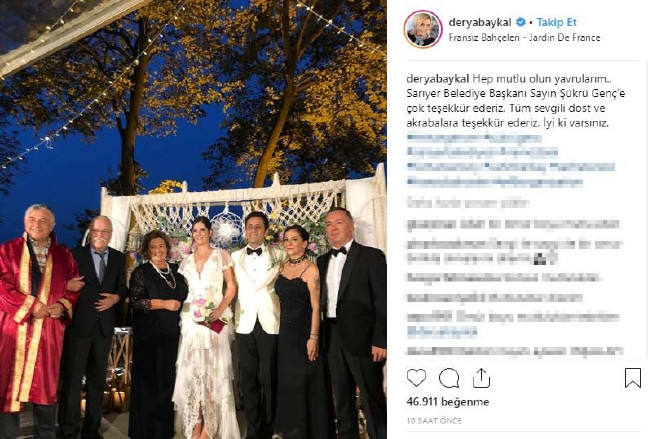Click the bride in the white lace dress
648x439 pixels.
tap(204, 327)
